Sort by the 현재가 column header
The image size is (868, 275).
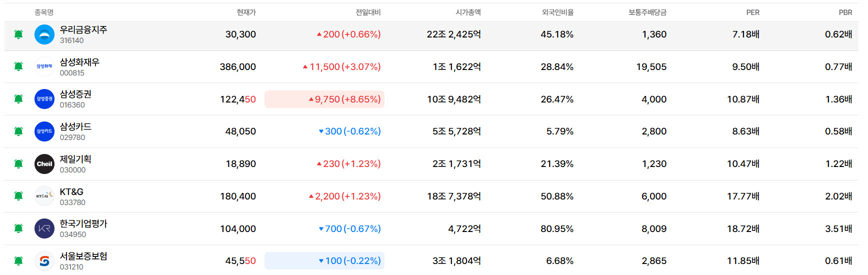click(x=246, y=12)
